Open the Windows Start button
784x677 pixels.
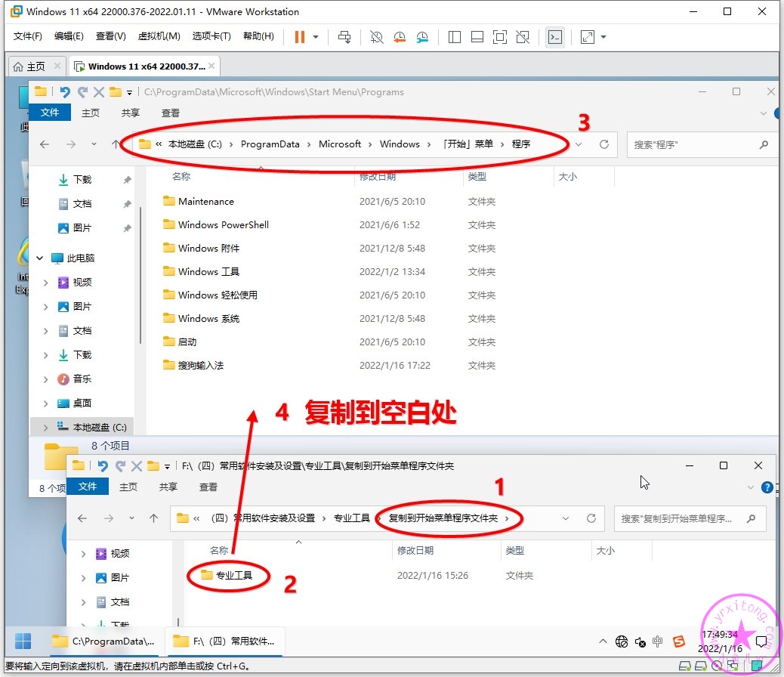click(23, 641)
